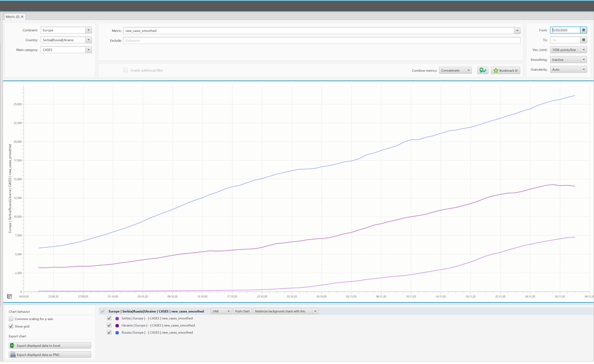Change the LINE chart type dropdown
This screenshot has width=594, height=364.
(221, 311)
